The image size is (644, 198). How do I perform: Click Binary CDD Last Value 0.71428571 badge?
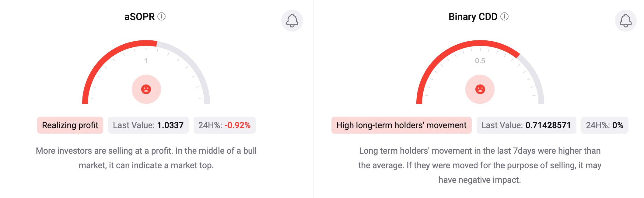click(526, 125)
